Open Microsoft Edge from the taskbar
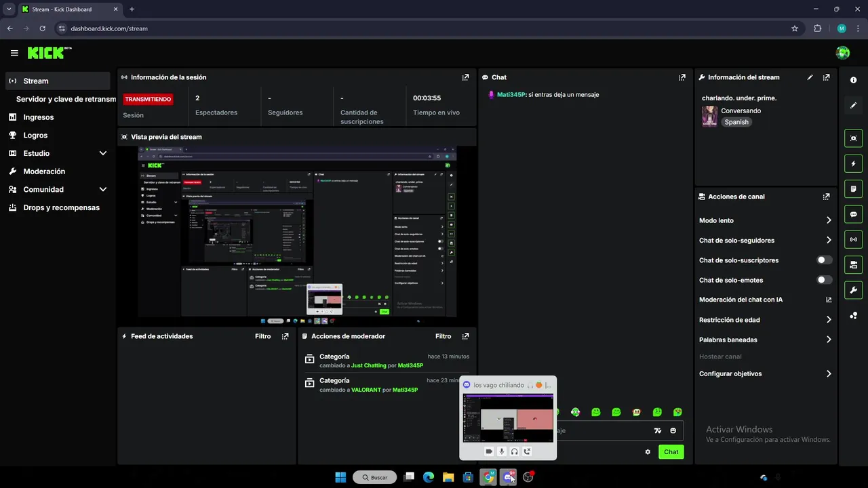 (x=429, y=477)
